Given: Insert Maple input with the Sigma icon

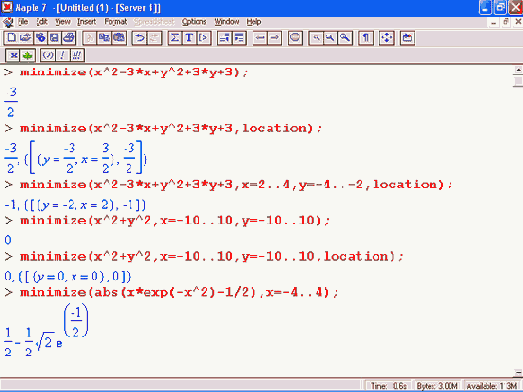Looking at the screenshot, I should tap(175, 38).
